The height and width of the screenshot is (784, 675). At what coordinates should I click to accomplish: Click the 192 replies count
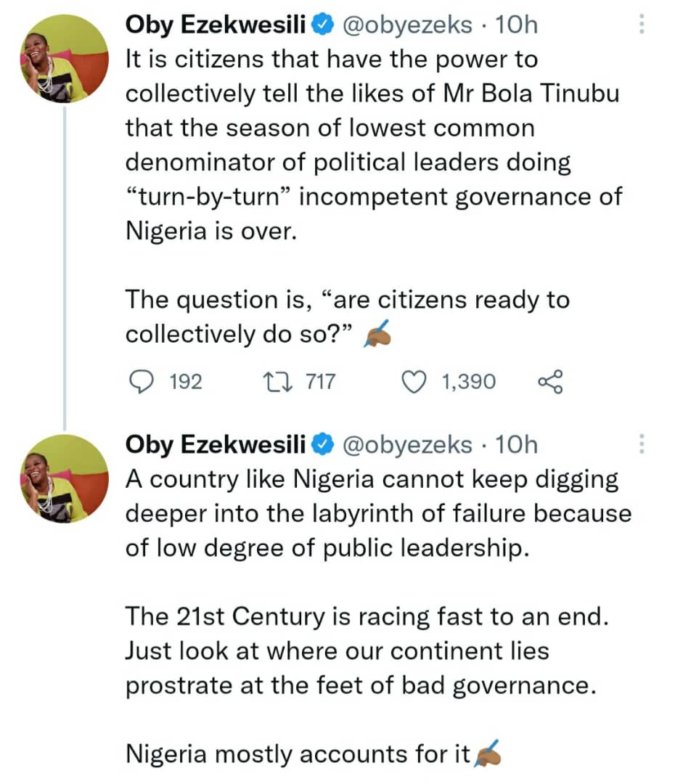click(x=185, y=381)
